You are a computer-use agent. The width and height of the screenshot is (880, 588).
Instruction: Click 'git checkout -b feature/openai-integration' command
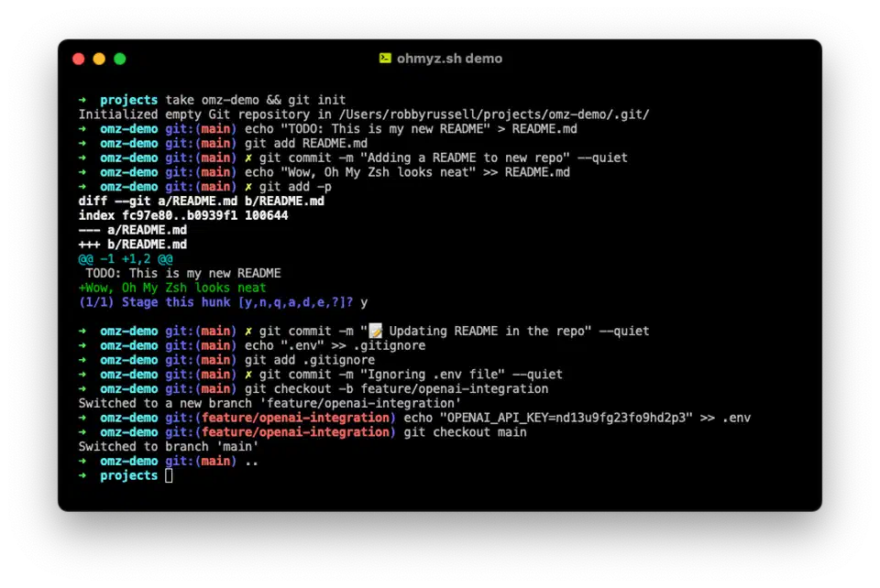tap(396, 389)
